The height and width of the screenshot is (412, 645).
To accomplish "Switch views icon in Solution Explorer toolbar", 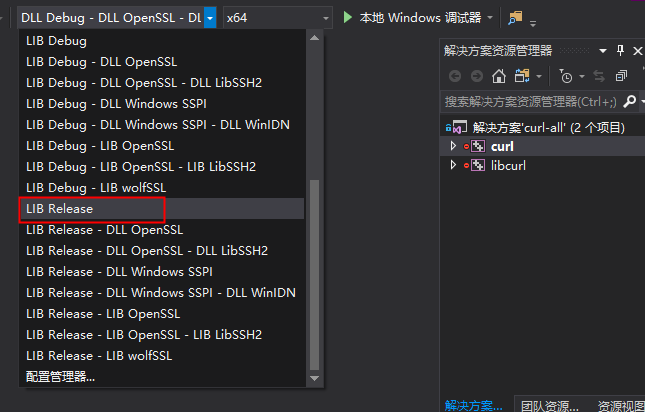I will pos(522,76).
